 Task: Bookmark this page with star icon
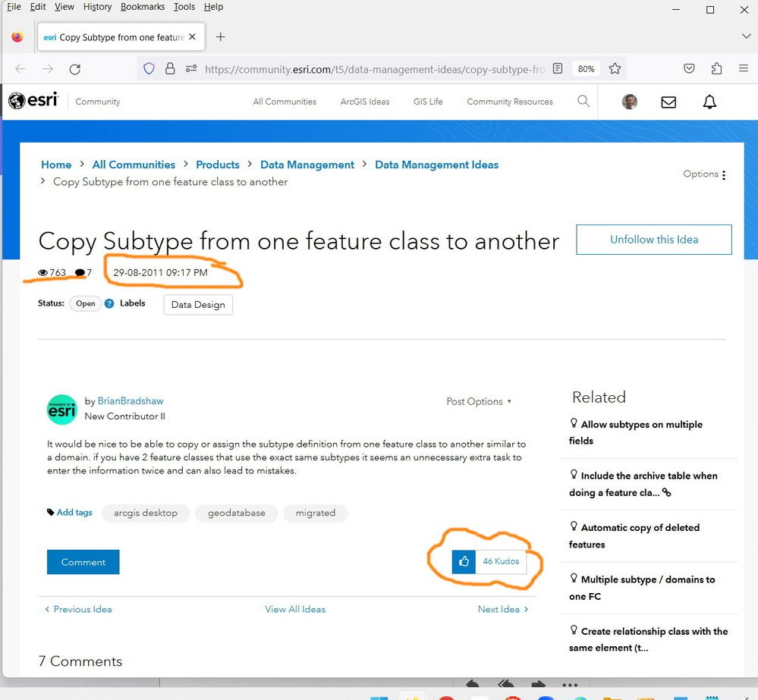pos(615,69)
